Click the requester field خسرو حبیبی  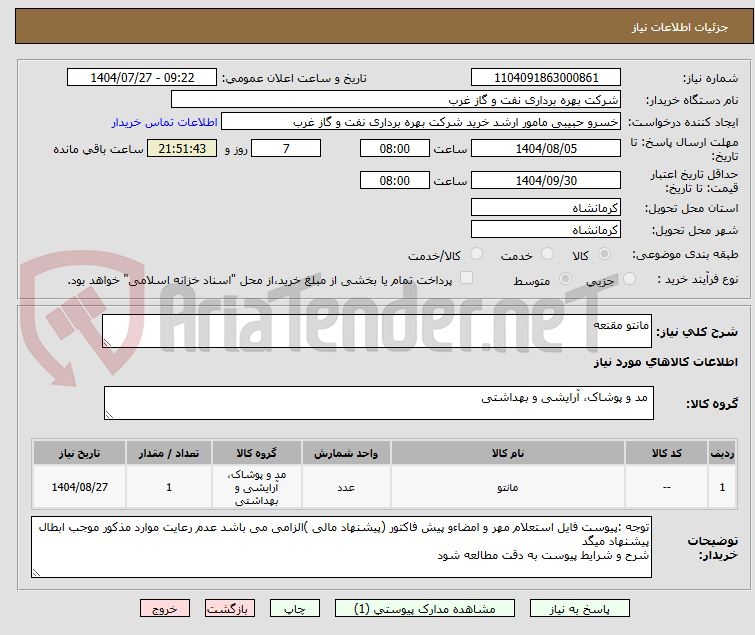[421, 122]
